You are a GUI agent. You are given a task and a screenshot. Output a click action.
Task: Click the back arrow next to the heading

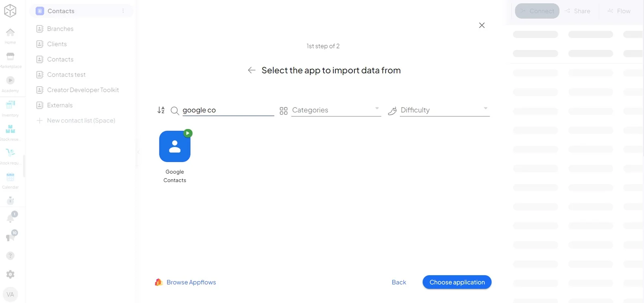[x=252, y=70]
